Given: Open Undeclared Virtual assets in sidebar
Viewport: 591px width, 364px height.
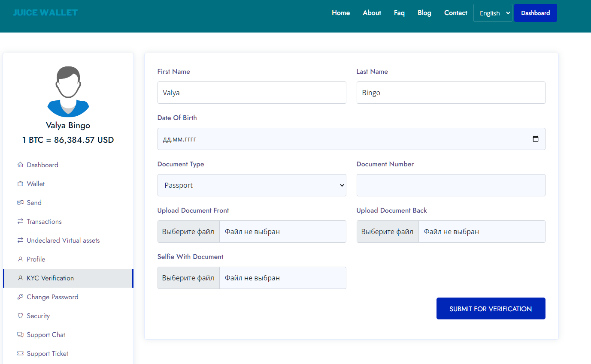Looking at the screenshot, I should coord(63,241).
